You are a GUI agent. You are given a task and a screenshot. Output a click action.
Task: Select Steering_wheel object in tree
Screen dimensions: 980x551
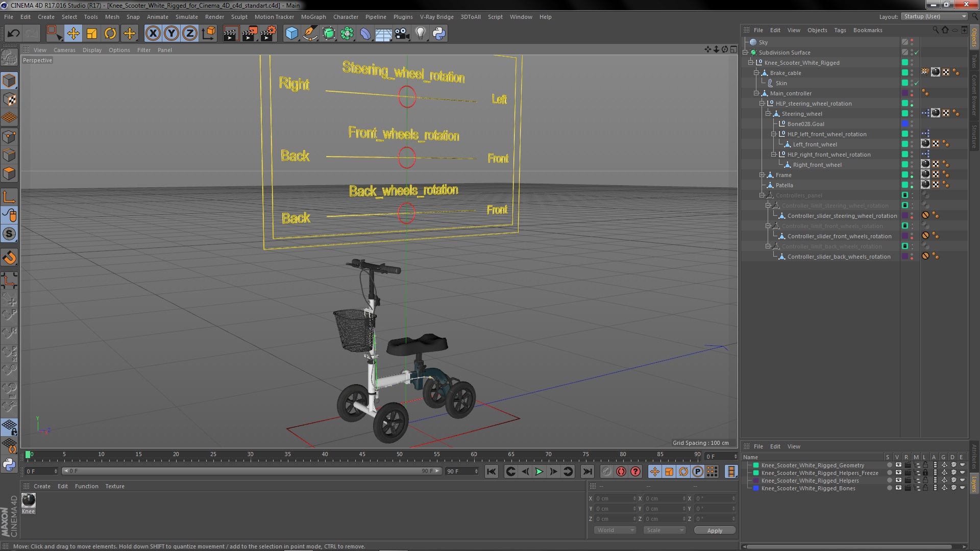(x=802, y=114)
